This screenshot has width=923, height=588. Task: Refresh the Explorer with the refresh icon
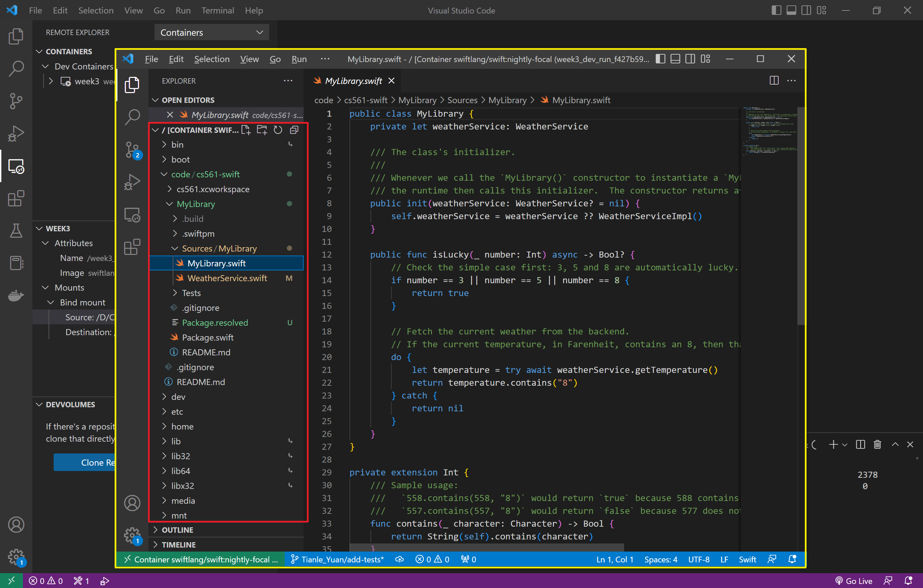point(278,130)
